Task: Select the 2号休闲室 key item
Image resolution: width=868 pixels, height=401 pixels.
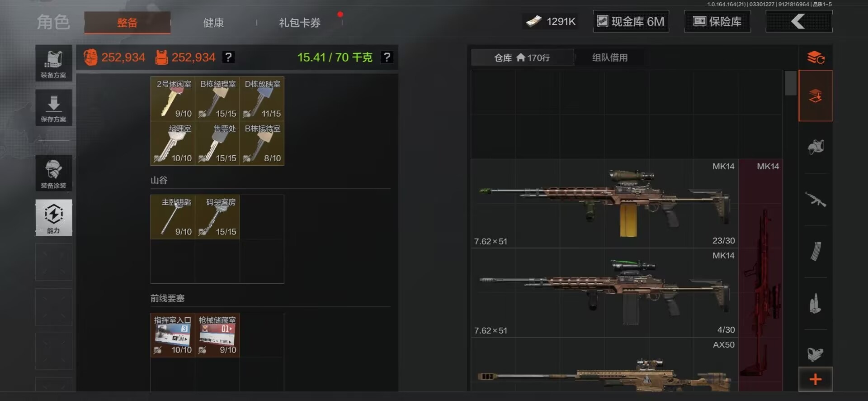Action: [x=173, y=99]
